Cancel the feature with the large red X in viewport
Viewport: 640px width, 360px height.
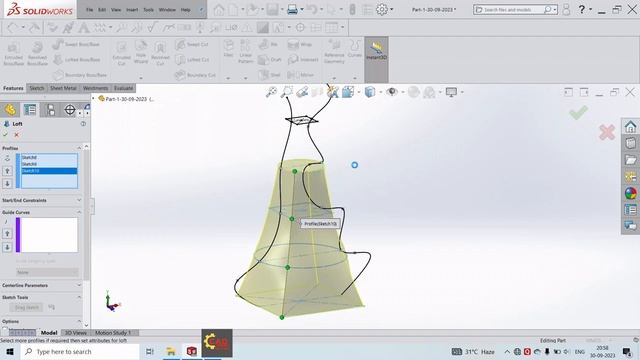point(607,132)
